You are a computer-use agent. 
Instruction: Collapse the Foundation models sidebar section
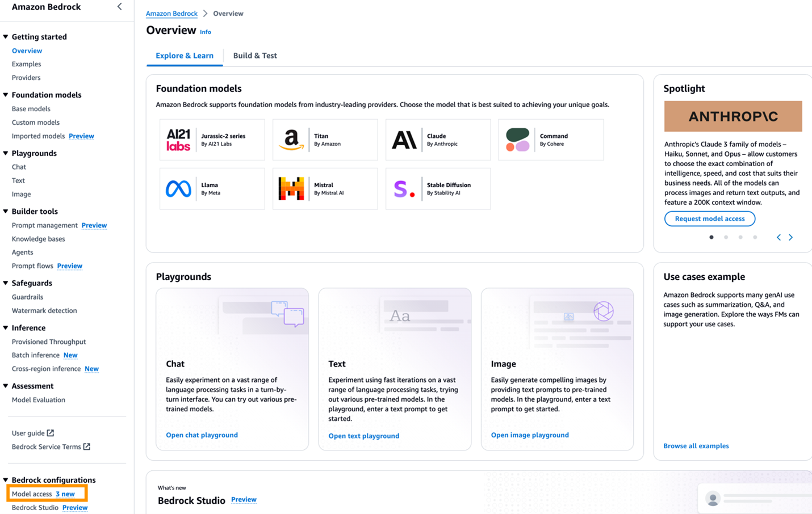pyautogui.click(x=6, y=95)
